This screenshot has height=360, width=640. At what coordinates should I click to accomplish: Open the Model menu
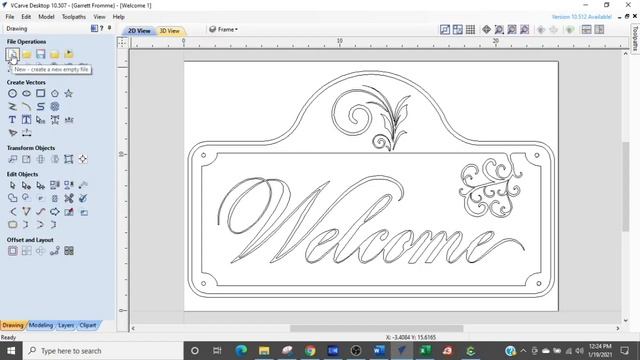point(46,17)
